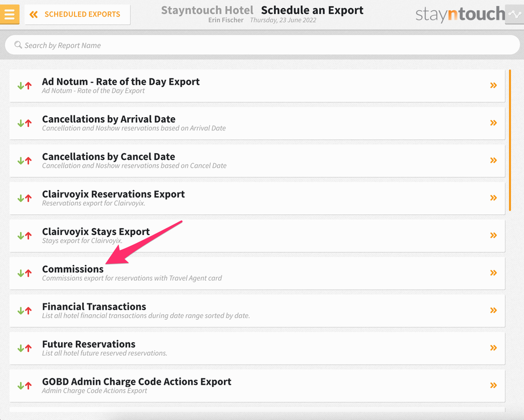Expand Future Reservations chevron
This screenshot has height=420, width=524.
493,348
